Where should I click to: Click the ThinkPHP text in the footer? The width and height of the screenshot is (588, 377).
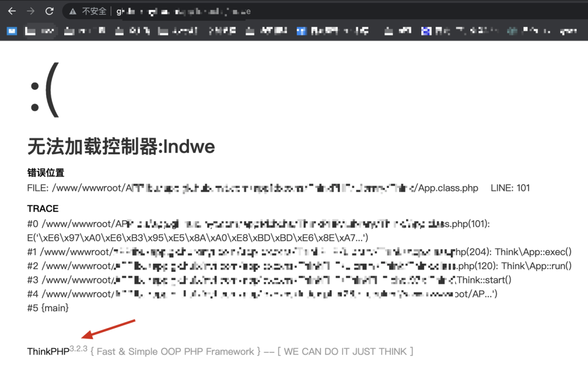click(x=48, y=352)
